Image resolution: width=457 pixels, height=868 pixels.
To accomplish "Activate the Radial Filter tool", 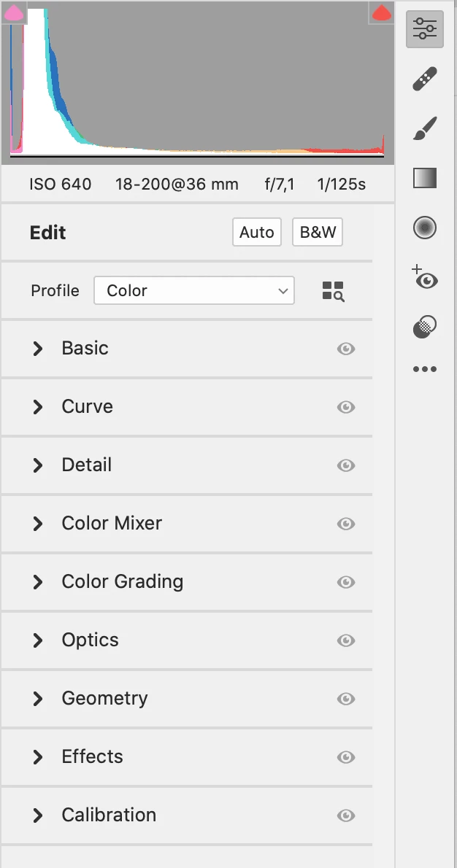I will click(x=425, y=228).
